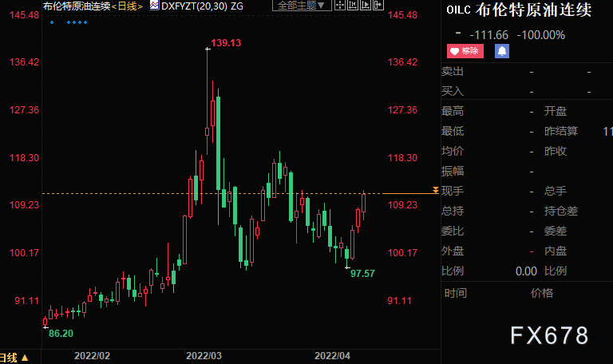Click the 2022/03 date axis label
The image size is (613, 364).
pyautogui.click(x=204, y=356)
